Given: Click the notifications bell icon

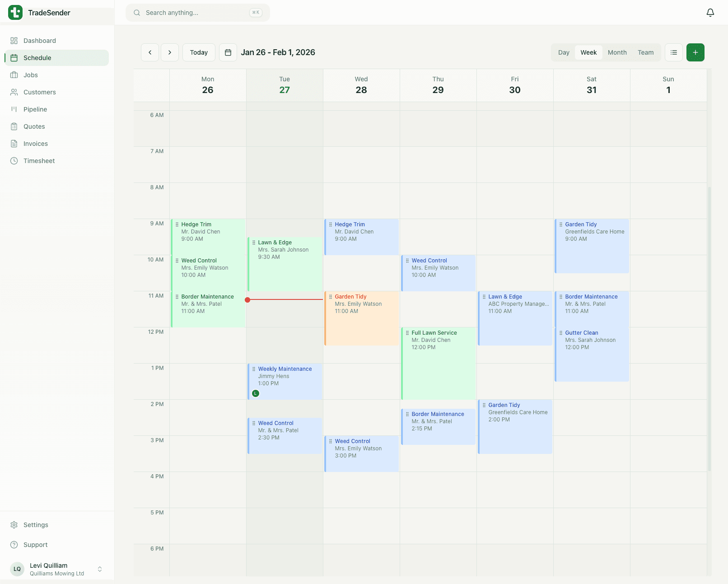Looking at the screenshot, I should 710,12.
